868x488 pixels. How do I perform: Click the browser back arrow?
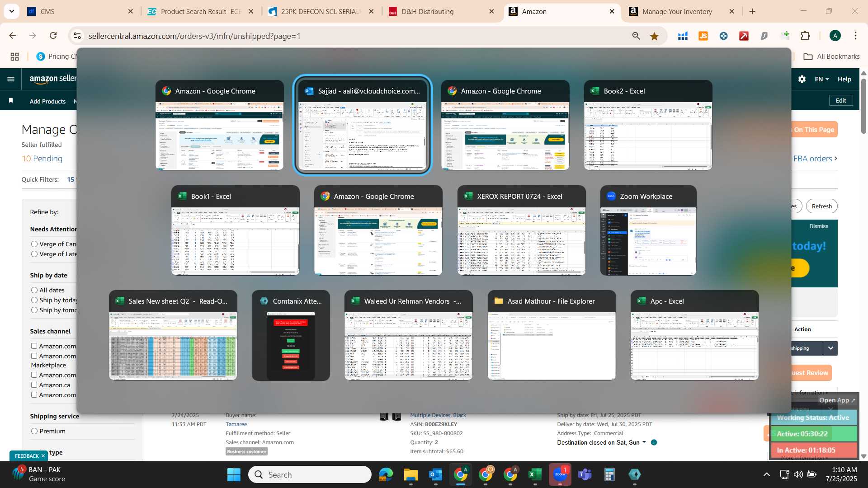point(13,36)
